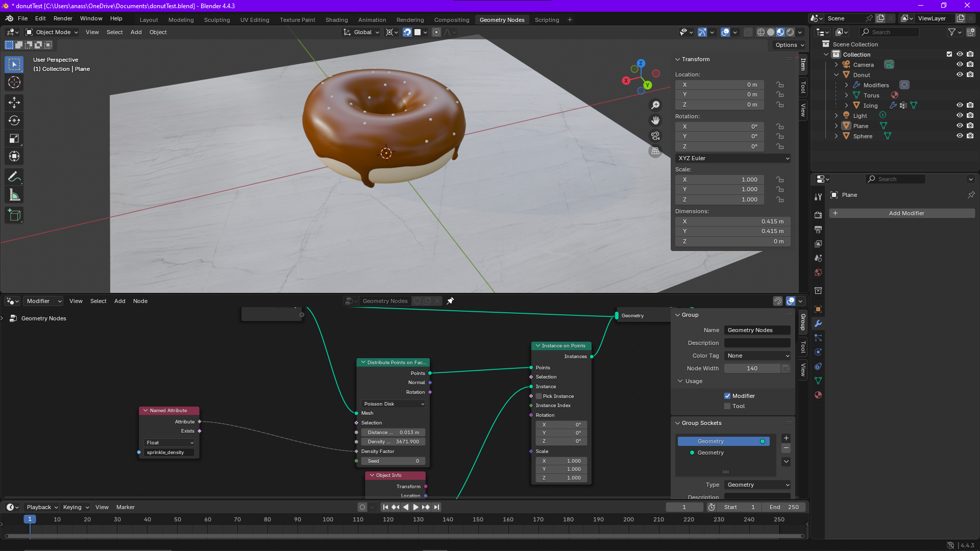
Task: Open the Poisson Disk distribution dropdown
Action: (x=394, y=404)
